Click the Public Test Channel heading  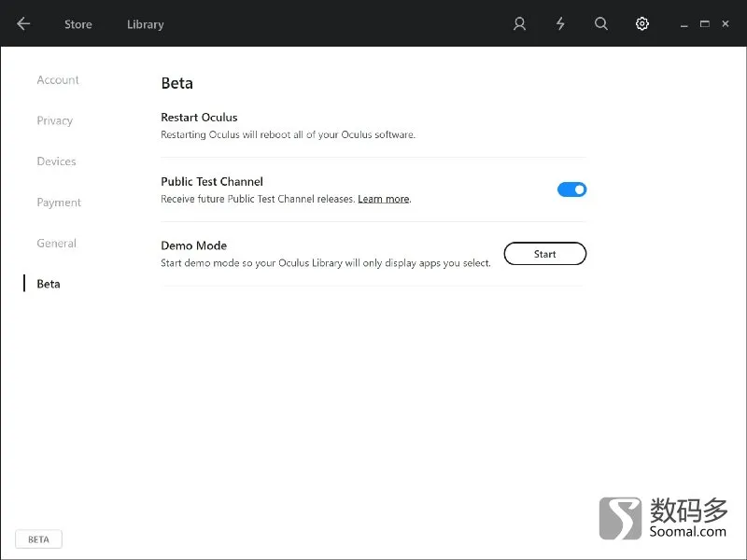coord(212,181)
